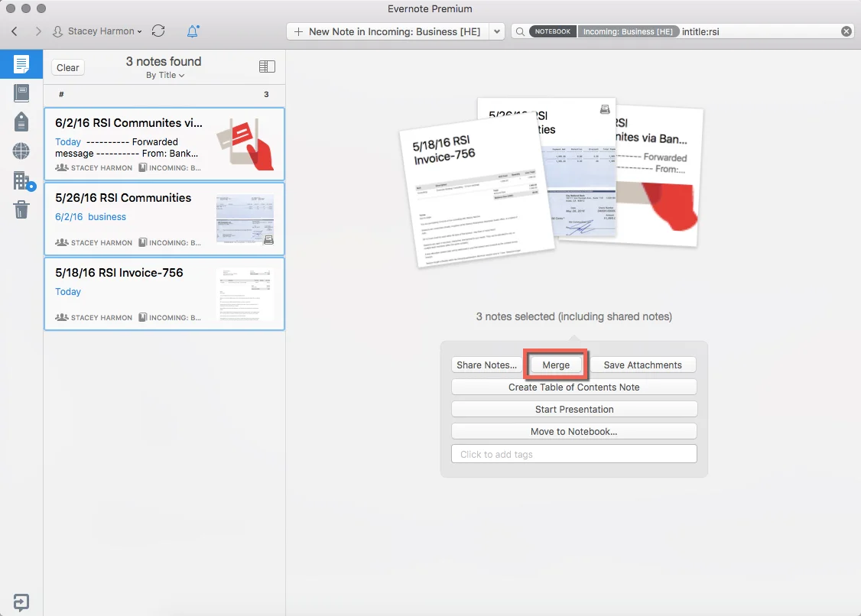Open the Notes view in sidebar
Image resolution: width=861 pixels, height=616 pixels.
21,64
